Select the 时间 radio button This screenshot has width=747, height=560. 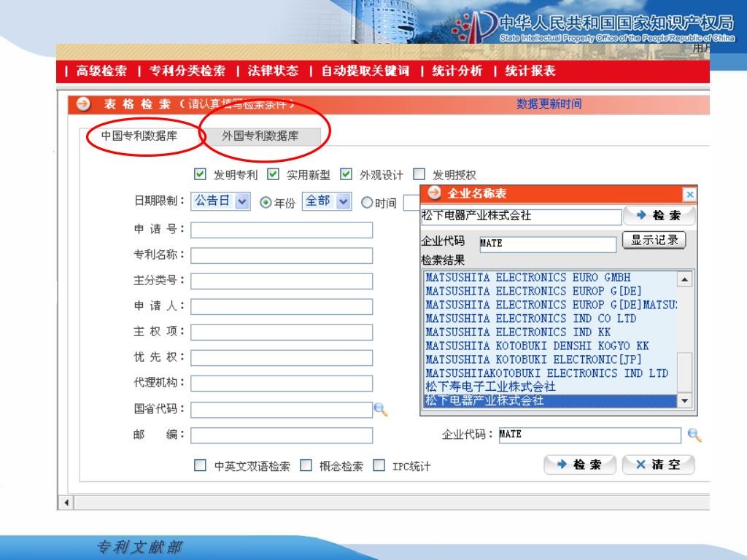coord(367,203)
